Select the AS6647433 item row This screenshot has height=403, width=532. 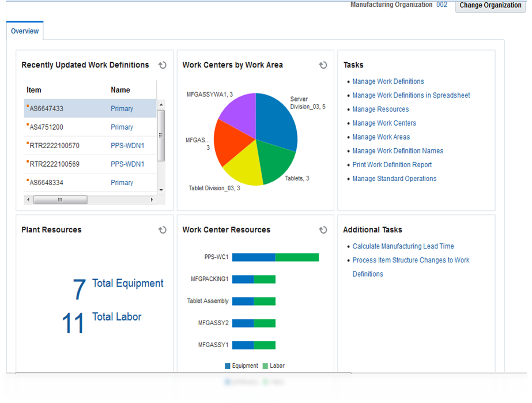47,108
